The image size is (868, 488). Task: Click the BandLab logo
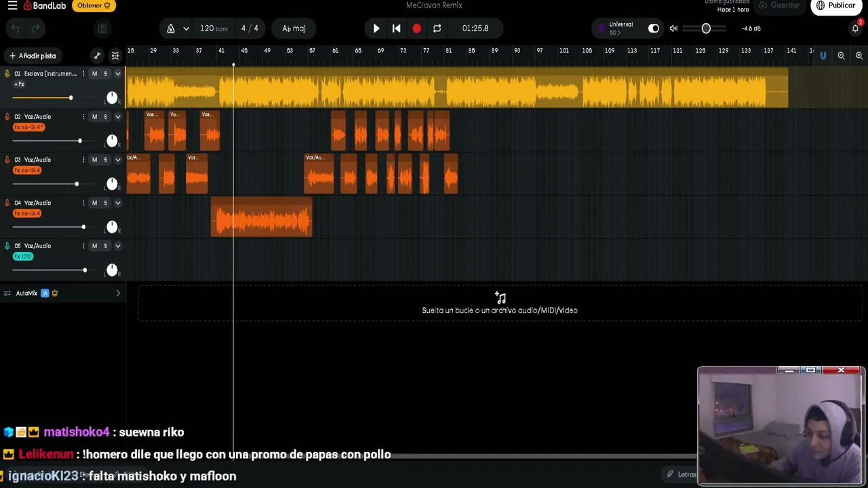[43, 5]
